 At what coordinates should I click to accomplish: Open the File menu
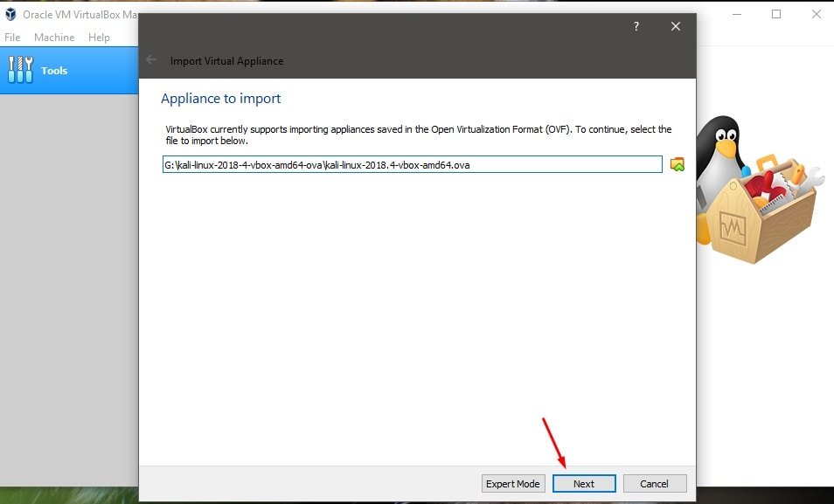(12, 37)
